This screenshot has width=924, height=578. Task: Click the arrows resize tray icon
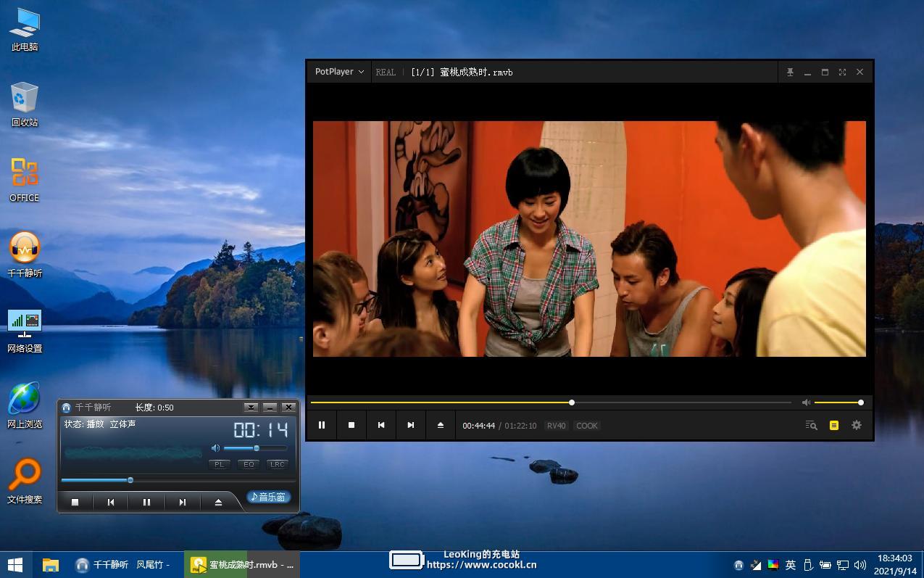756,565
